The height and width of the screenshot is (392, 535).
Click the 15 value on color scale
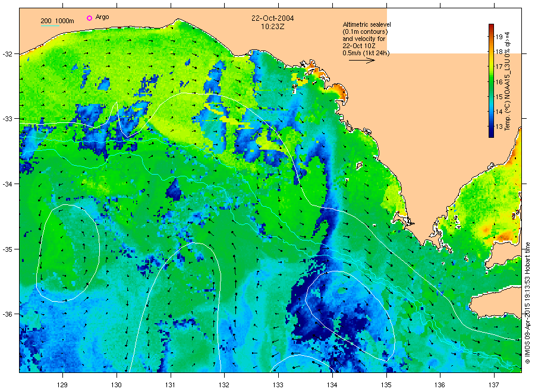pos(499,97)
